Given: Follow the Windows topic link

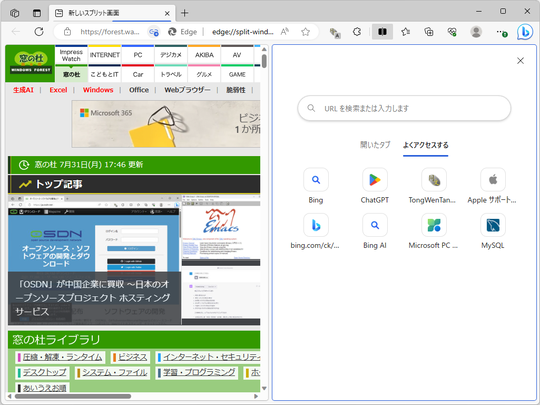Looking at the screenshot, I should pyautogui.click(x=98, y=90).
